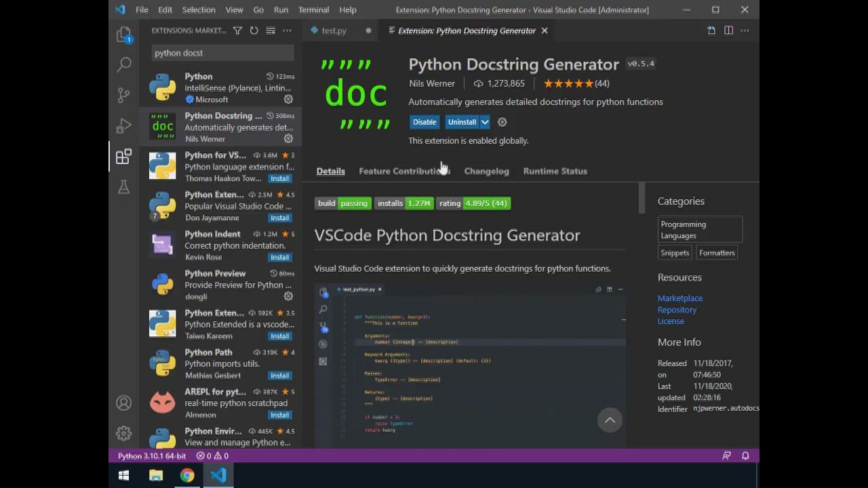The width and height of the screenshot is (868, 488).
Task: Switch to the Runtime Status tab
Action: pyautogui.click(x=555, y=171)
